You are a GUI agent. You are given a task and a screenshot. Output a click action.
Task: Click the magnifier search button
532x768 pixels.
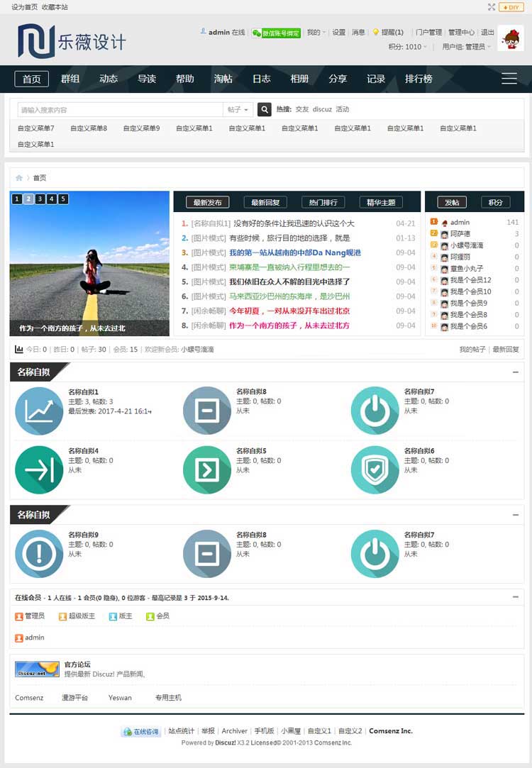[x=265, y=109]
